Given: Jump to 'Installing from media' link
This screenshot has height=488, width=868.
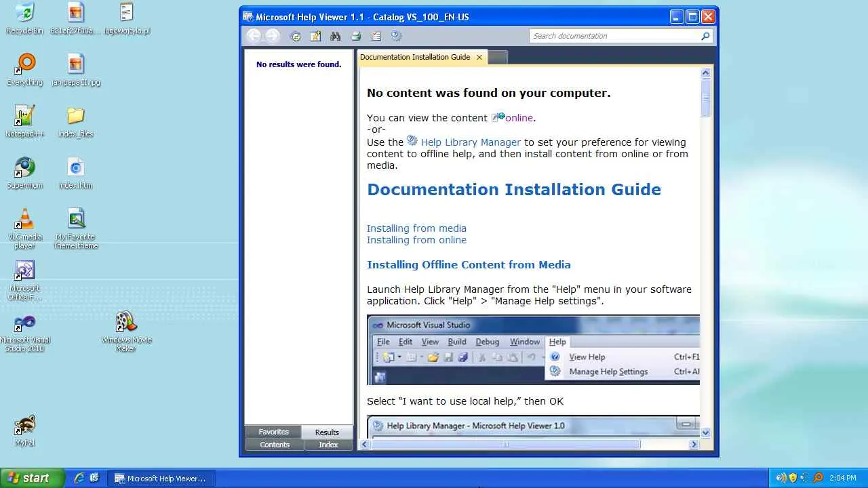Looking at the screenshot, I should point(416,228).
